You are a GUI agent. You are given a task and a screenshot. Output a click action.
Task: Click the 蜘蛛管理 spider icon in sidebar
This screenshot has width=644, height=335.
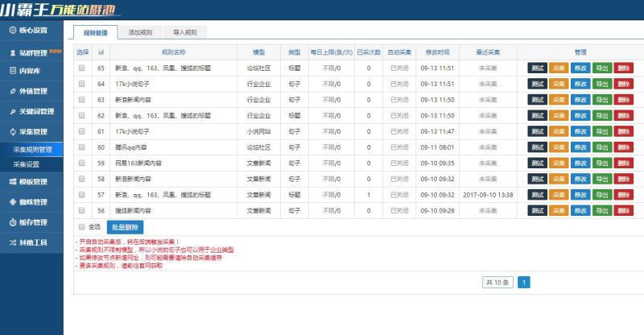pos(13,202)
